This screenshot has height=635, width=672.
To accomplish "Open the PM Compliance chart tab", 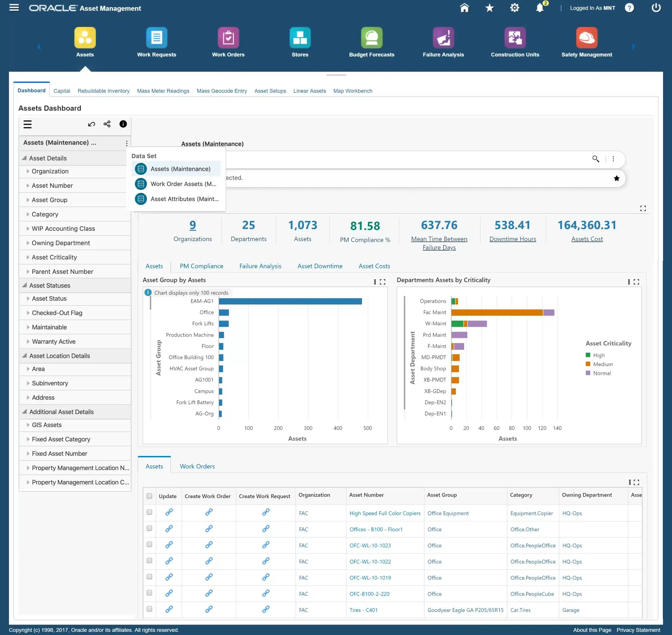I will (201, 266).
